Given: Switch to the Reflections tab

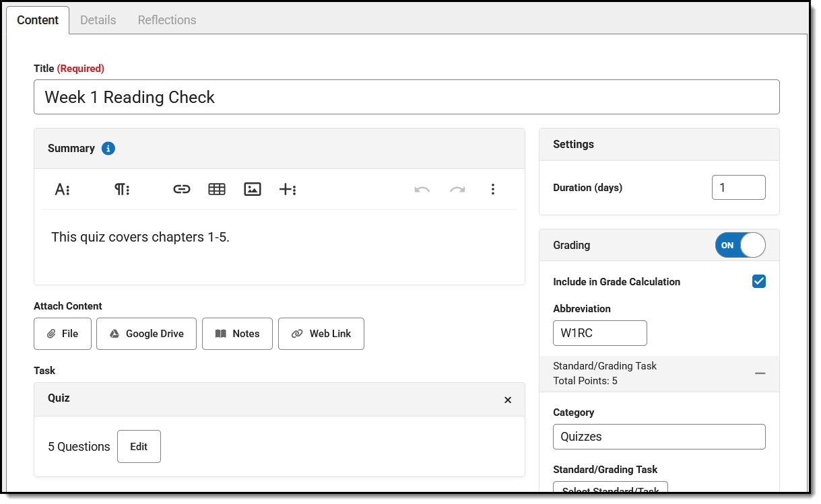Looking at the screenshot, I should (x=167, y=20).
